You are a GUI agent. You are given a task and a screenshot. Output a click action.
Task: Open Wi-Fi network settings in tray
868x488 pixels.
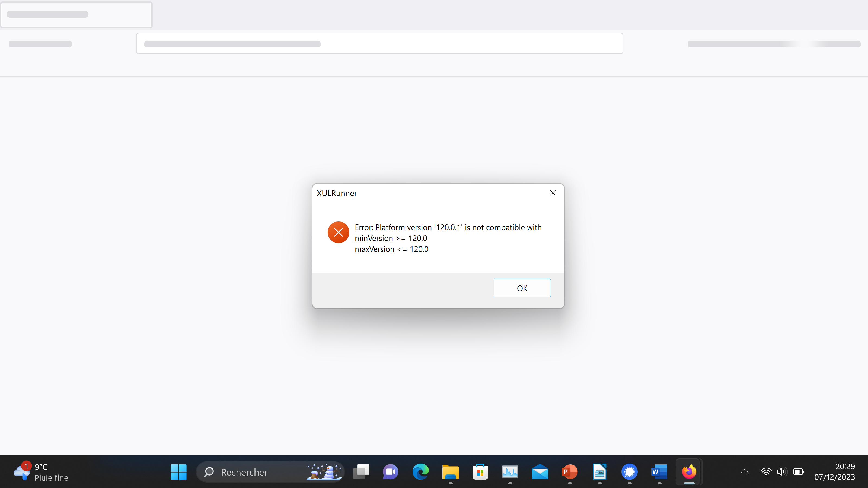coord(766,472)
